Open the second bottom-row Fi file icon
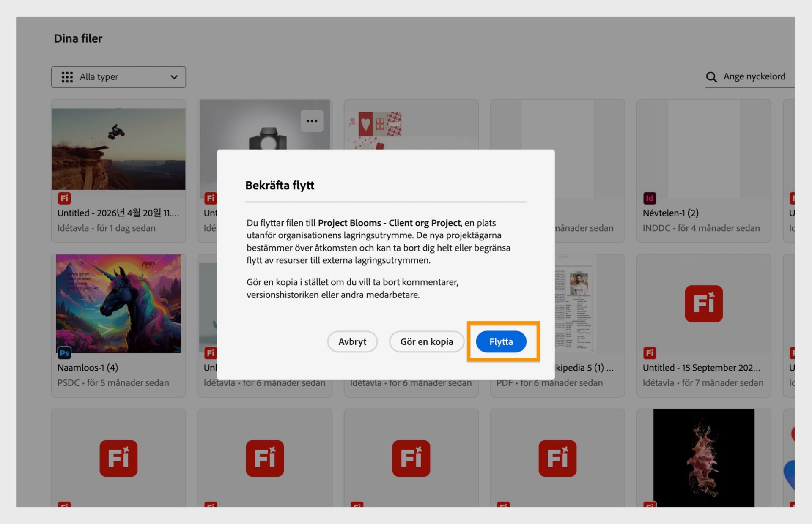The image size is (812, 524). pyautogui.click(x=265, y=458)
